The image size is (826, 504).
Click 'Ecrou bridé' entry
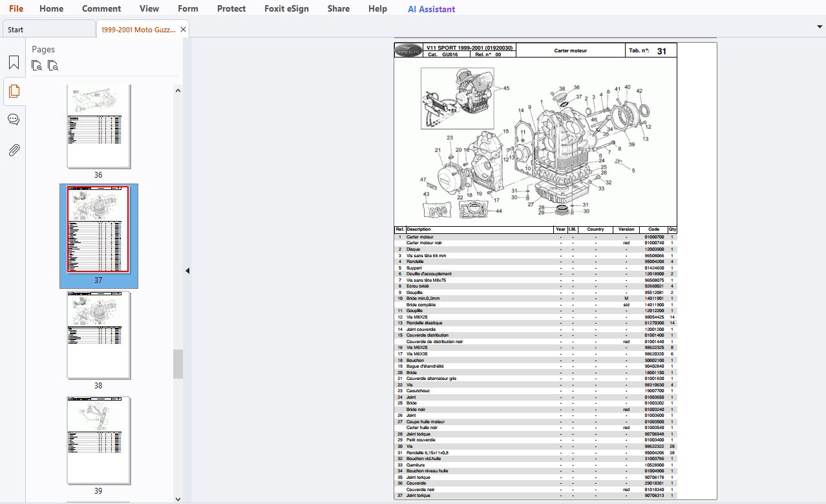(418, 286)
